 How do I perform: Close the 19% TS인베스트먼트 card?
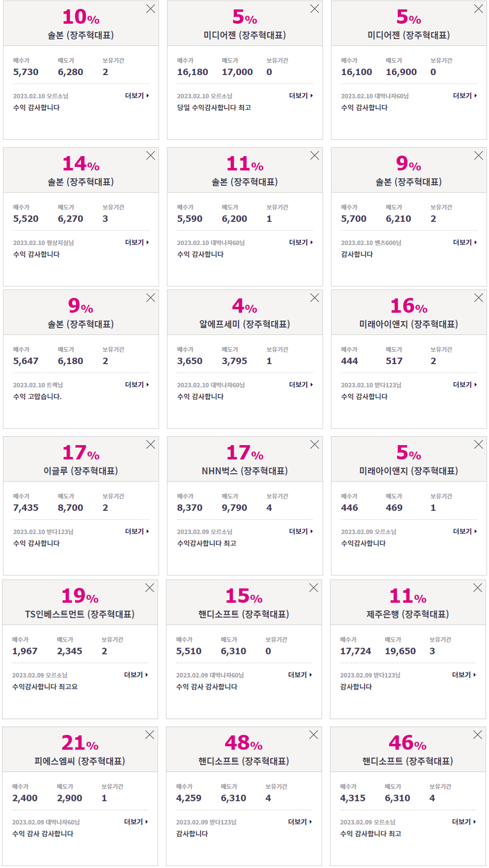tap(150, 588)
